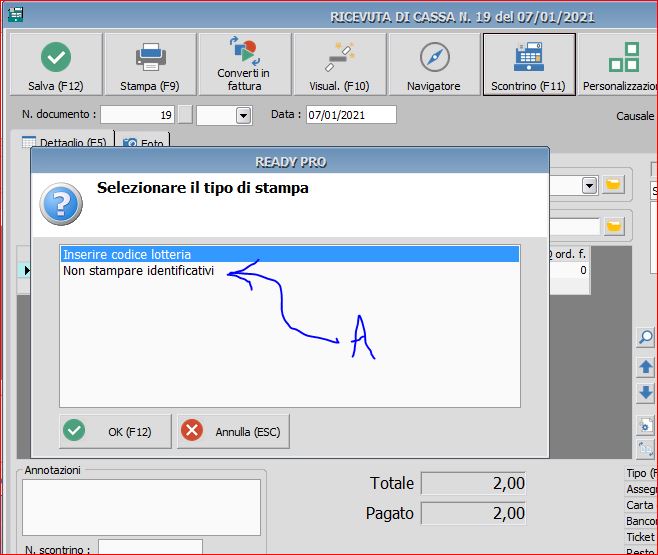658x555 pixels.
Task: Click the Data field showing 07/01/2021
Action: [351, 115]
